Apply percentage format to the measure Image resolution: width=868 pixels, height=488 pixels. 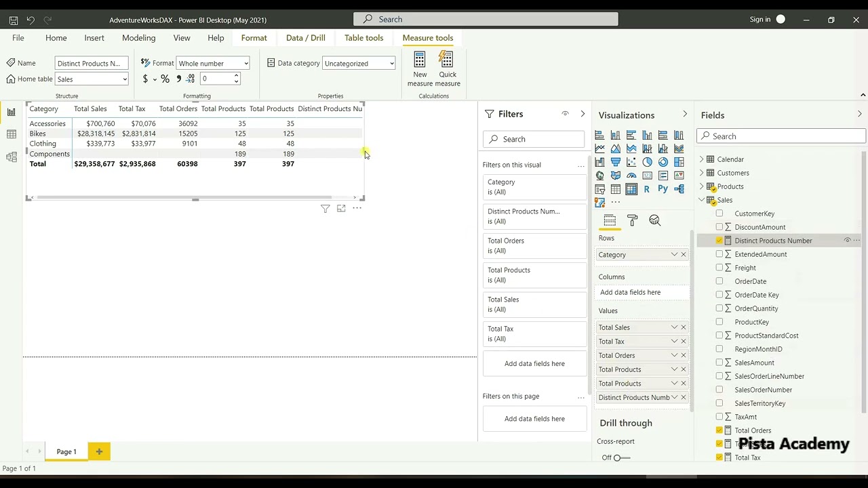click(165, 79)
